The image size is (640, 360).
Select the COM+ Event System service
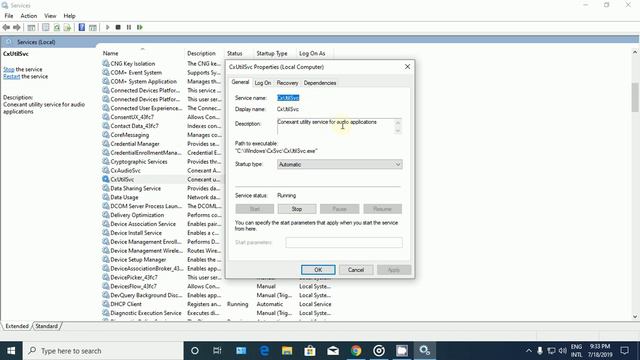coord(136,73)
